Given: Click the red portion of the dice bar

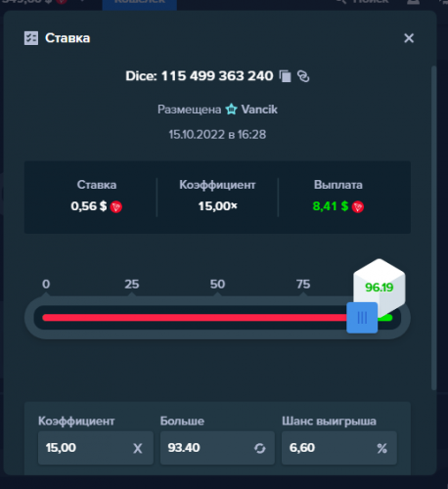Looking at the screenshot, I should pos(195,318).
